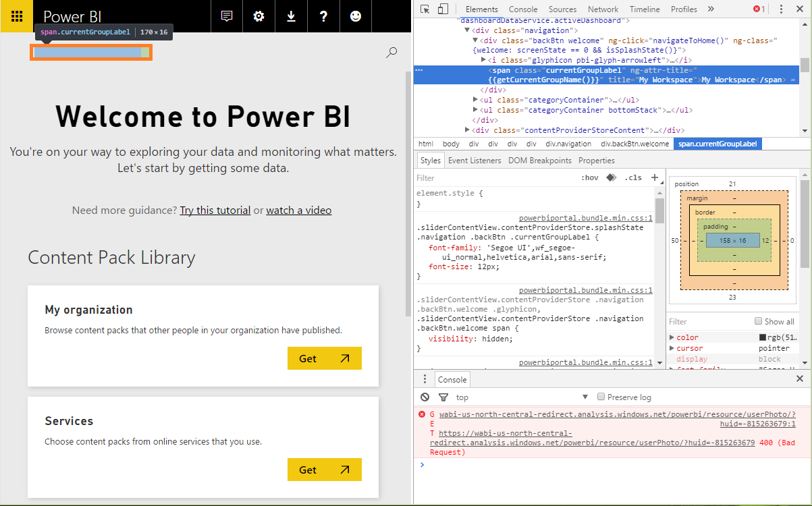This screenshot has height=506, width=812.
Task: Enable the Preserve log checkbox
Action: pyautogui.click(x=601, y=397)
